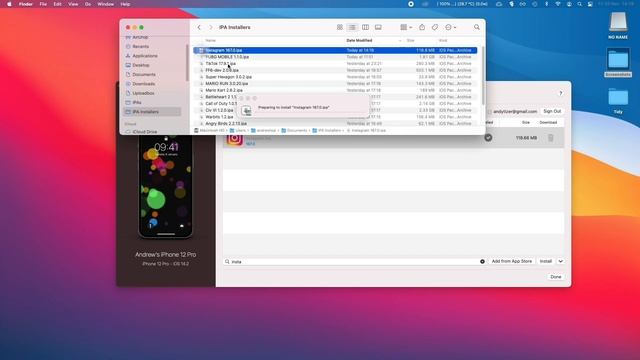This screenshot has width=640, height=360.
Task: Select Applications in Finder sidebar
Action: click(144, 56)
